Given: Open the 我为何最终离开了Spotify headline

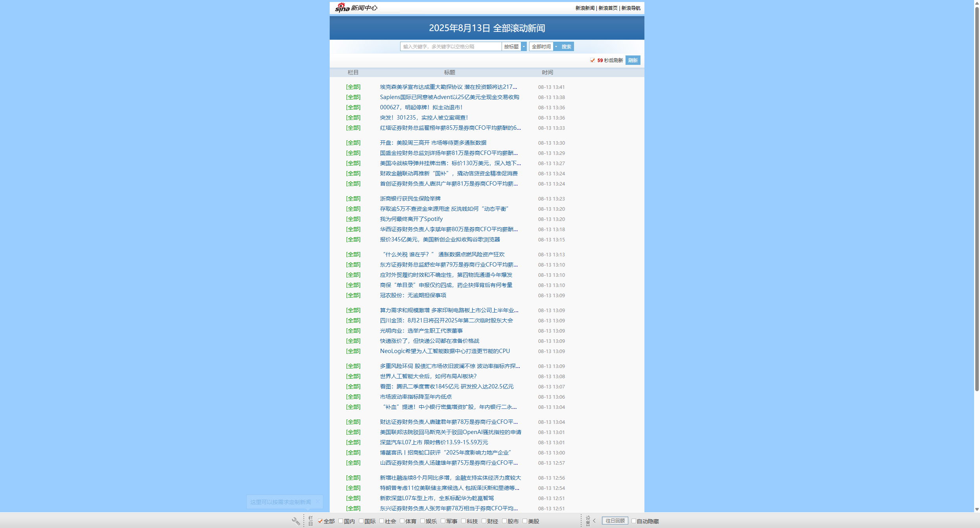Looking at the screenshot, I should (412, 219).
